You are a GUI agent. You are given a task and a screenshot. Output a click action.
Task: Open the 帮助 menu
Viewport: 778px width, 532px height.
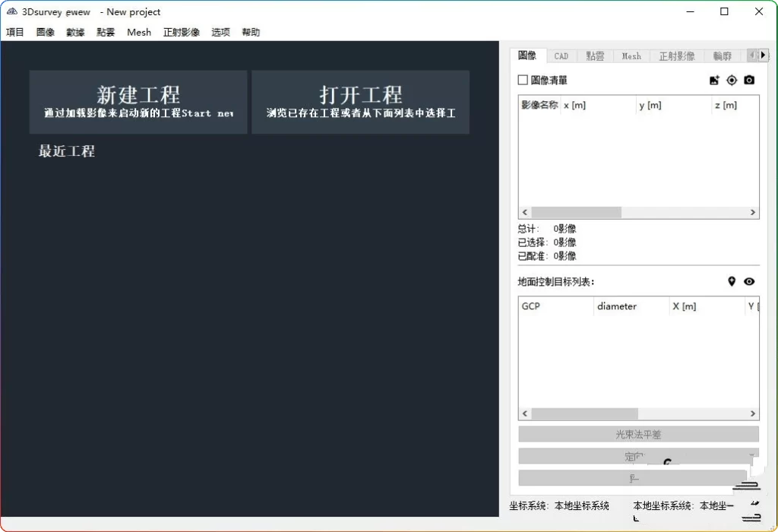tap(250, 32)
